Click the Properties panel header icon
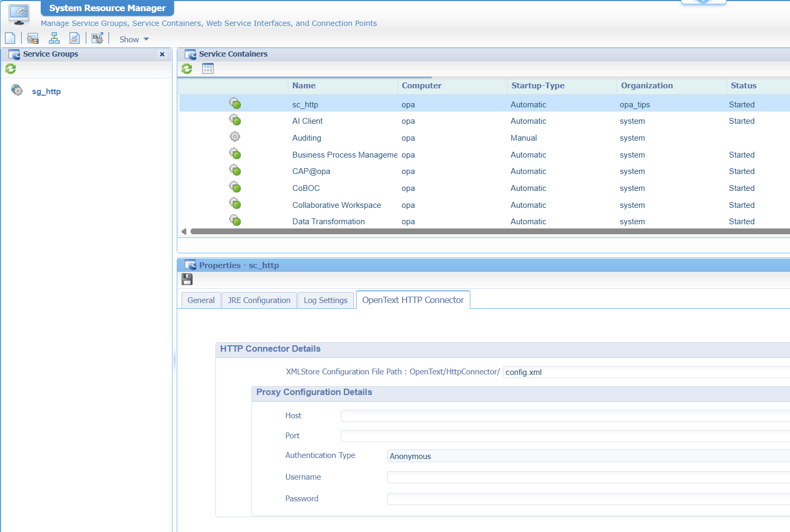 click(190, 265)
